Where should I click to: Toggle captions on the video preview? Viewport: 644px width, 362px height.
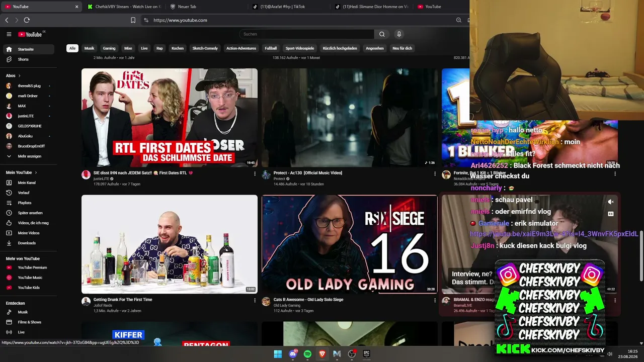click(x=611, y=214)
